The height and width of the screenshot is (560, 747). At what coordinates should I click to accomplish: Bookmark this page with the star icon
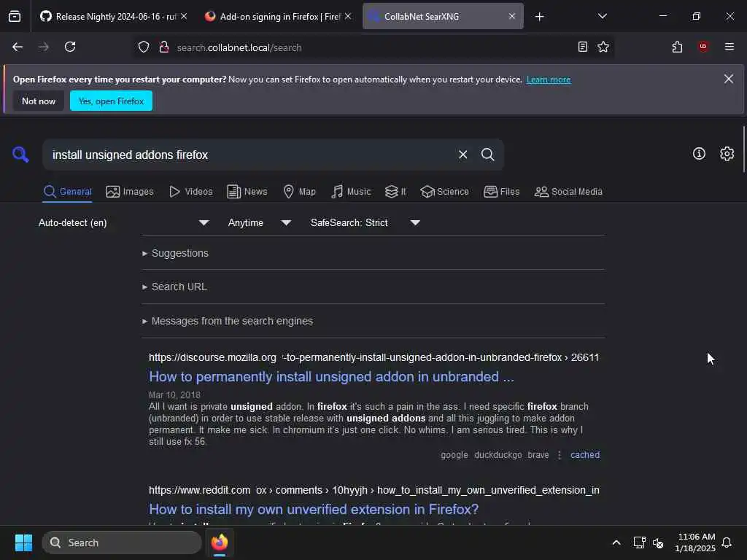603,47
